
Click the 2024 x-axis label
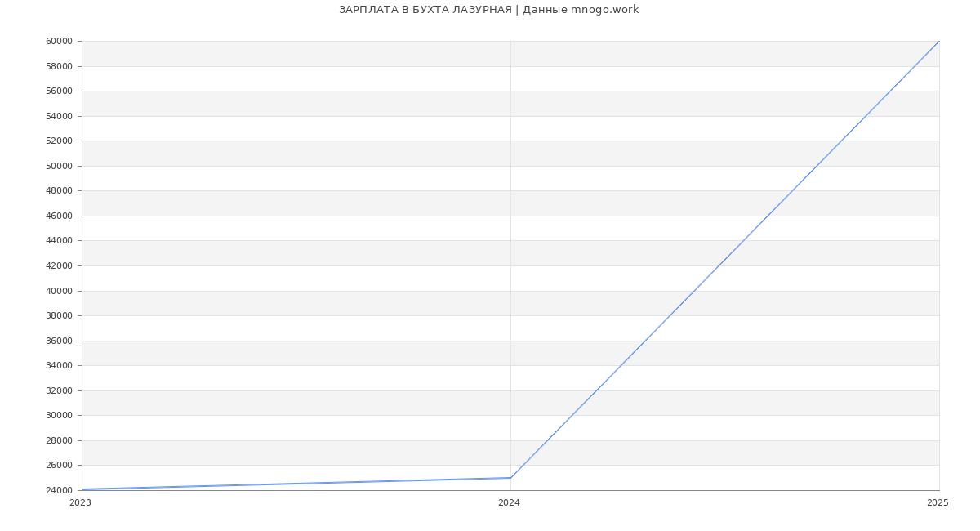(x=509, y=503)
